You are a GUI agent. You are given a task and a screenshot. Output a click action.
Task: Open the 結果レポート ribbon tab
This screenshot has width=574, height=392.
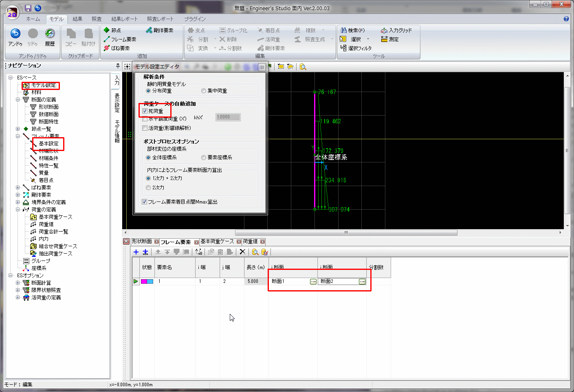[125, 19]
